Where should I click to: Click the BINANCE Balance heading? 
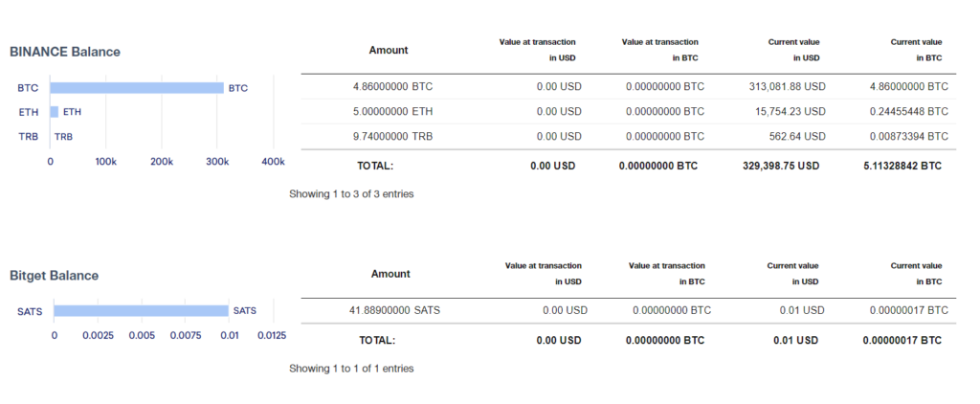pos(65,52)
